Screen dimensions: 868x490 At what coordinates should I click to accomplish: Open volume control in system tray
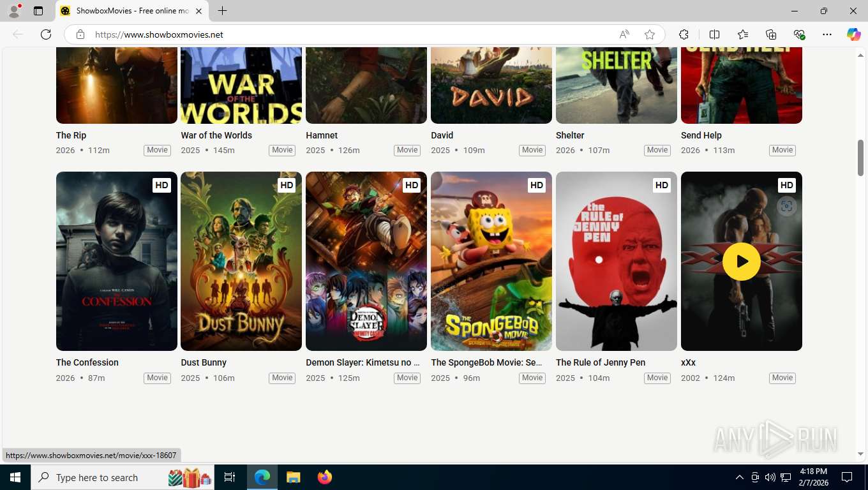770,477
